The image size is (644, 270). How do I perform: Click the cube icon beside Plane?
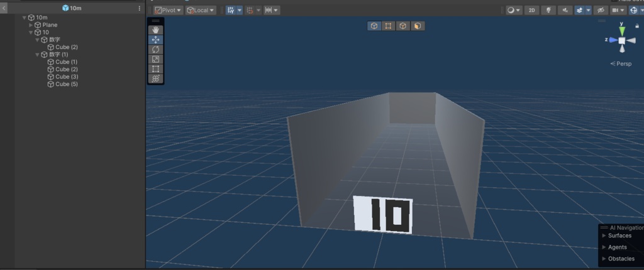tap(38, 25)
